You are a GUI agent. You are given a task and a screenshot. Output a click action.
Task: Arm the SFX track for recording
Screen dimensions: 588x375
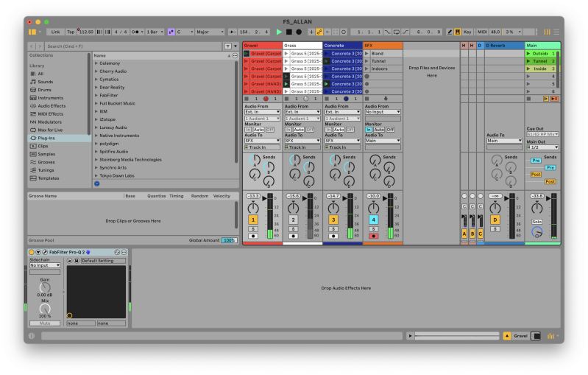pos(373,236)
